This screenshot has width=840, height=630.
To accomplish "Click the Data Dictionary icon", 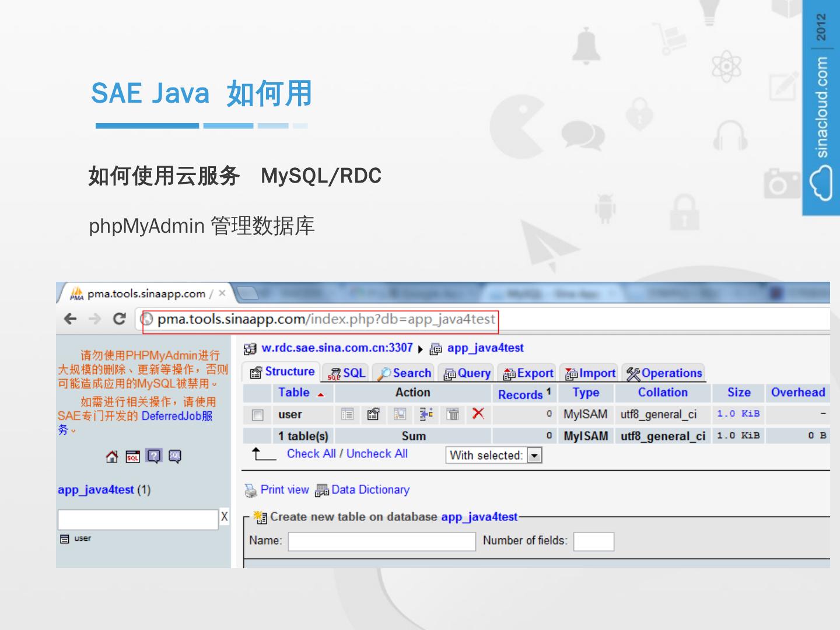I will click(x=322, y=491).
